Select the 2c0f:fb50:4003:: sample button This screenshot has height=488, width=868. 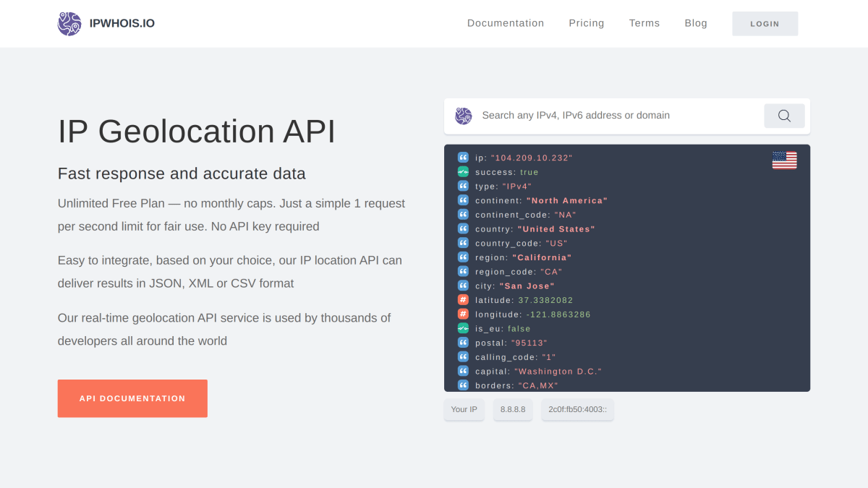577,409
